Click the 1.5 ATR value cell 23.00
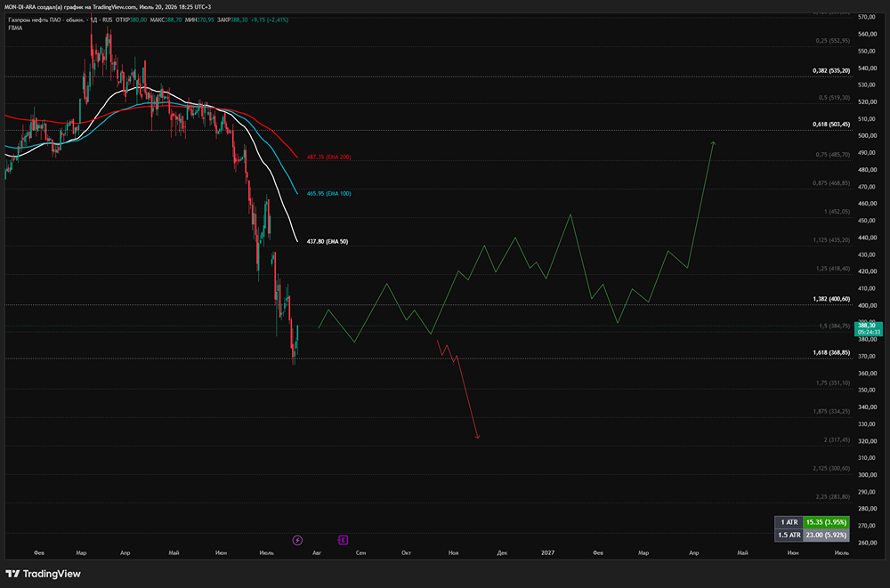The width and height of the screenshot is (890, 588). tap(826, 536)
